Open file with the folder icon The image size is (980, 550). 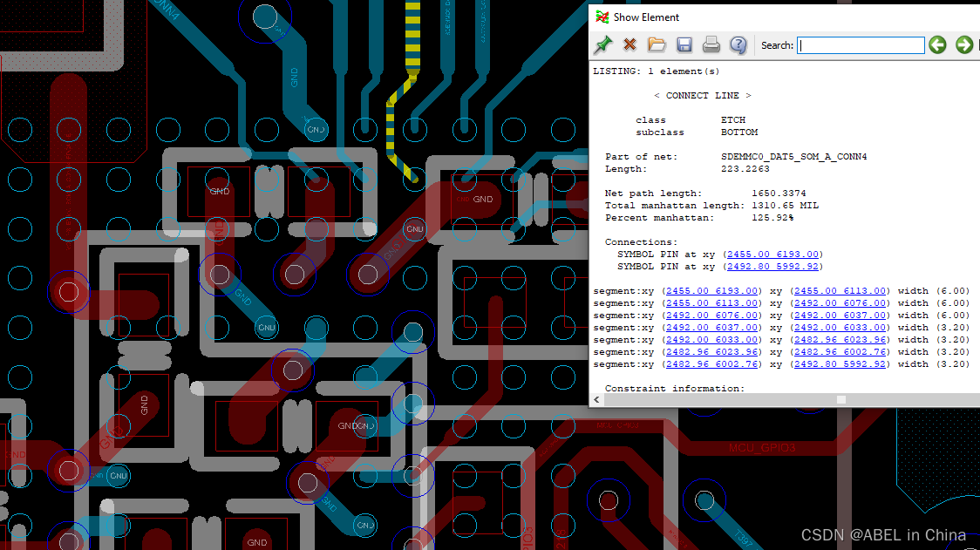coord(657,45)
